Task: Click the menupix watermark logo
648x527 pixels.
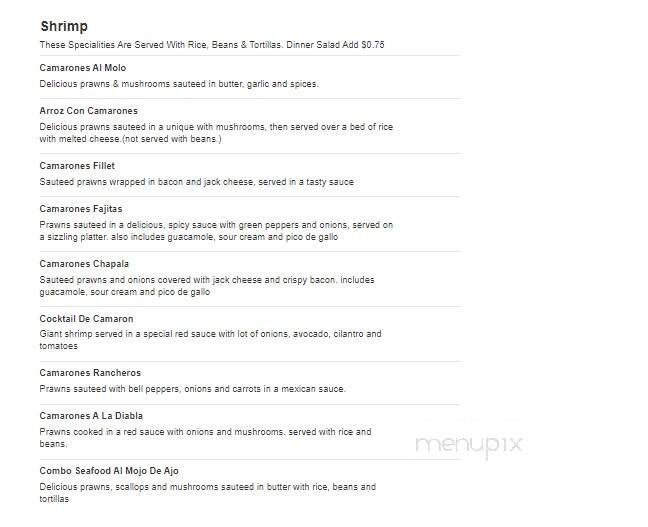Action: [469, 446]
